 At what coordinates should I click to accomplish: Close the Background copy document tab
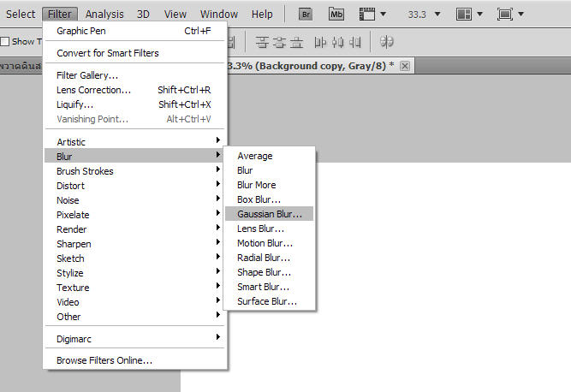(x=405, y=66)
